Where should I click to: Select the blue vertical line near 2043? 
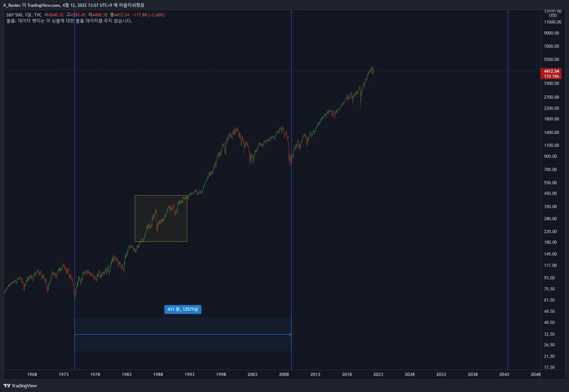pos(508,189)
